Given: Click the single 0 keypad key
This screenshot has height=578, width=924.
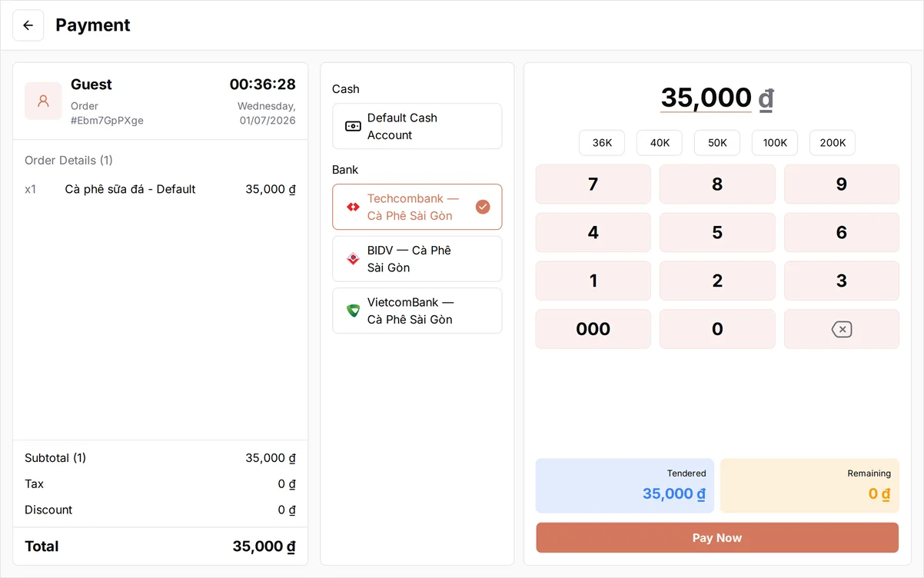Looking at the screenshot, I should (x=717, y=329).
